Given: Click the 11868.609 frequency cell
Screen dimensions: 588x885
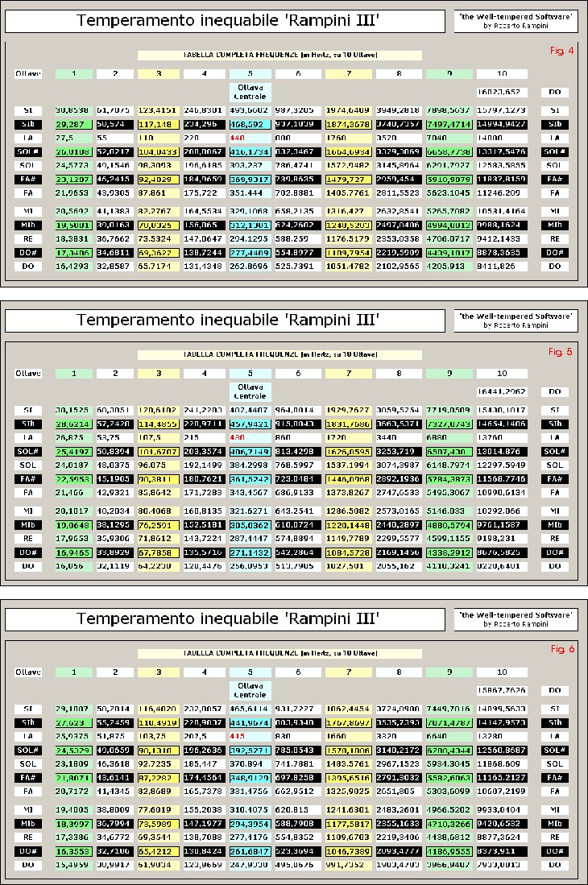Looking at the screenshot, I should point(502,763).
